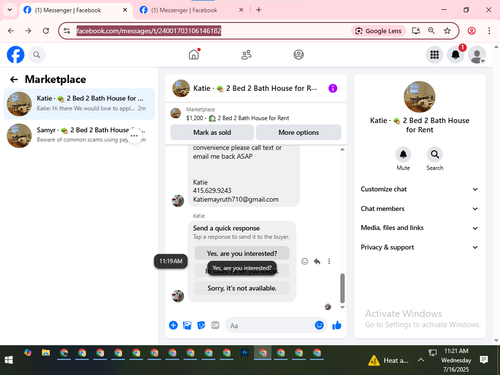This screenshot has height=375, width=500.
Task: Open the Facebook search magnifier
Action: coord(37,55)
